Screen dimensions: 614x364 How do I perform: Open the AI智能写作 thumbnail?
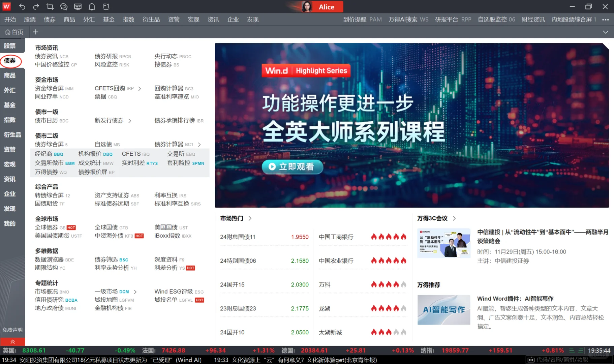click(443, 310)
